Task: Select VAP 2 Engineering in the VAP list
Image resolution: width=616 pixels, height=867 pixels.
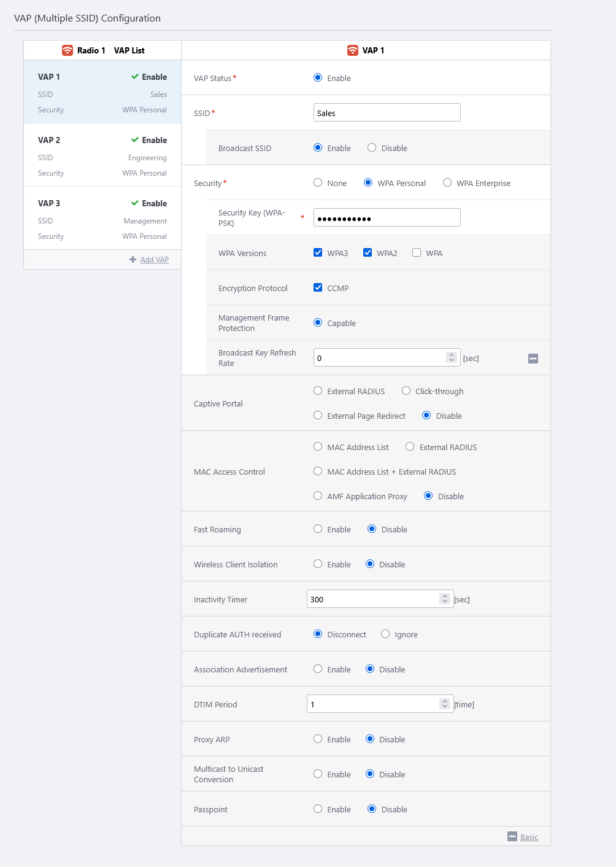Action: point(102,156)
